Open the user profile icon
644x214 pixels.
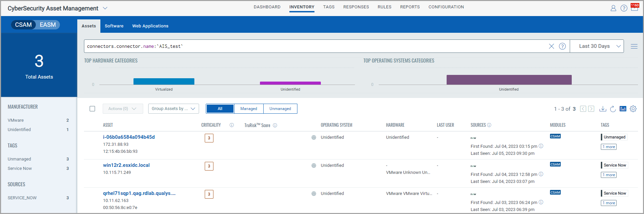[613, 8]
